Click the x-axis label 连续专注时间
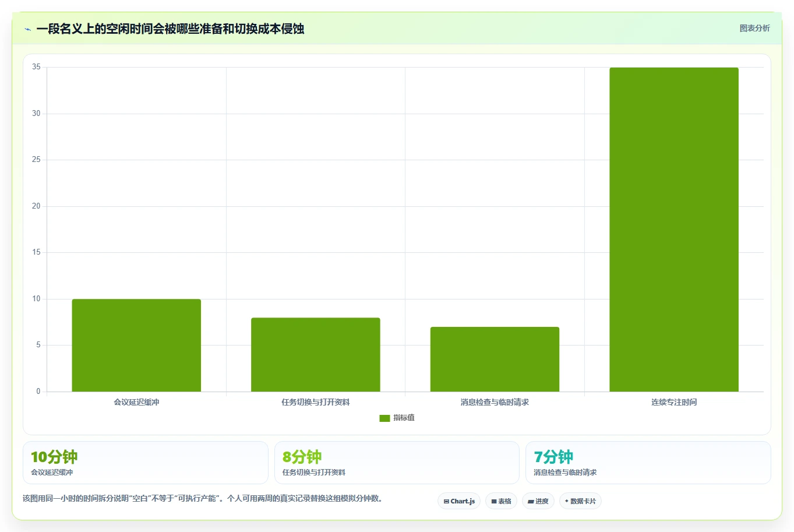Screen dimensions: 794x532 coord(674,402)
